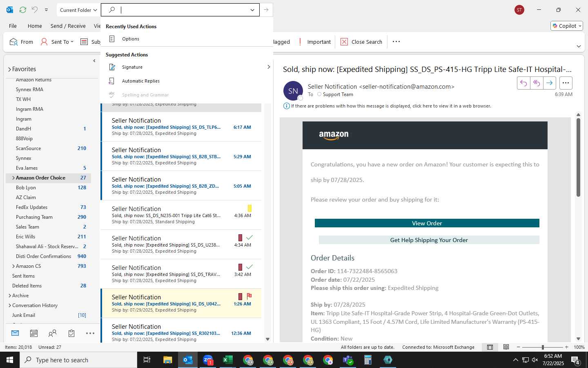The image size is (588, 368).
Task: Expand the search box options arrow
Action: point(252,10)
